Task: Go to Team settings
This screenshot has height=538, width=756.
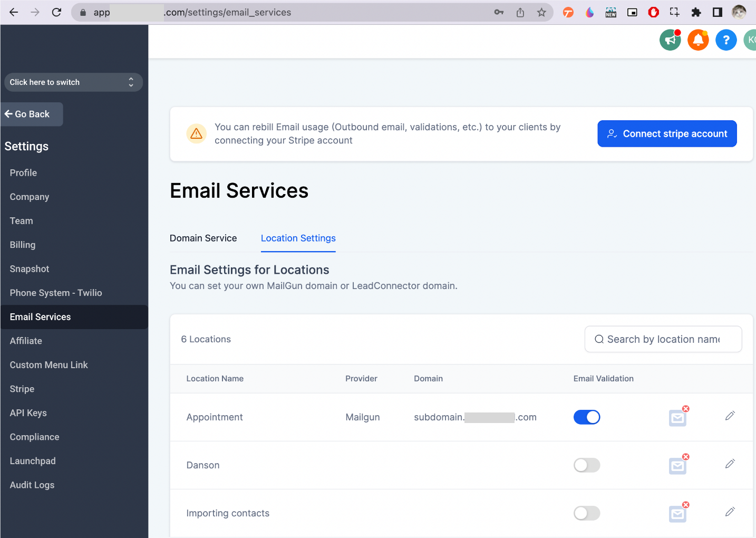Action: pyautogui.click(x=21, y=221)
